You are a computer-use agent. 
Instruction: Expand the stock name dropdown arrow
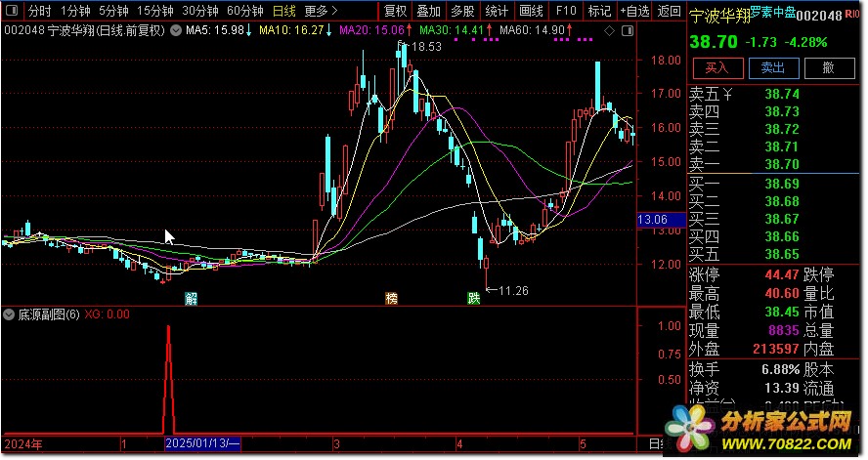tap(176, 31)
